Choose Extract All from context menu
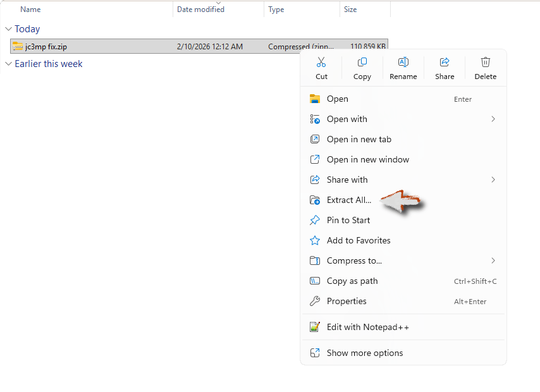Viewport: 540px width, 392px height. click(x=349, y=200)
